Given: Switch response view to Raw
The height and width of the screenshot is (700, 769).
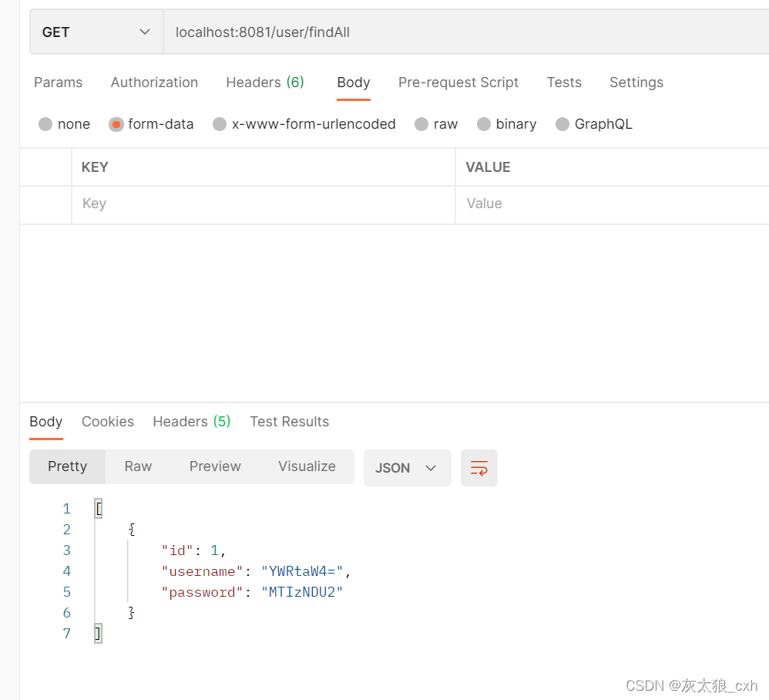Looking at the screenshot, I should point(138,466).
